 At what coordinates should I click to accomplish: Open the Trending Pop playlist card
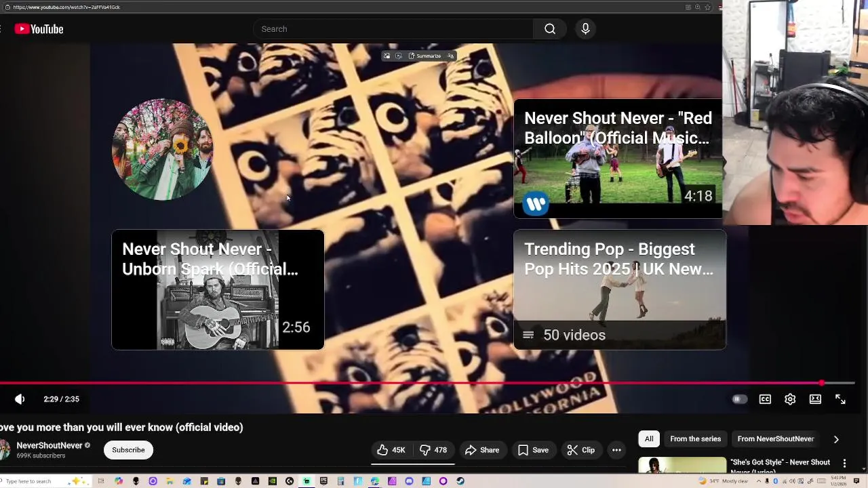point(620,289)
